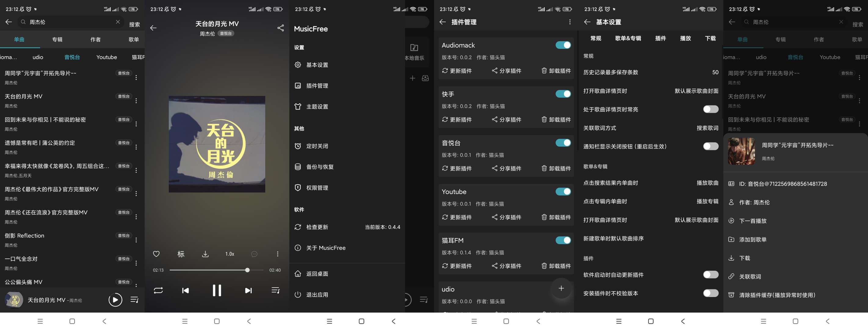Switch to 播放 settings tab
Screen dimensions: 868x330
685,38
